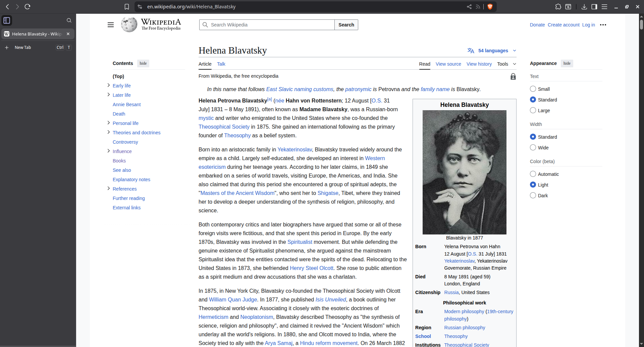
Task: Click the Search button
Action: [346, 25]
